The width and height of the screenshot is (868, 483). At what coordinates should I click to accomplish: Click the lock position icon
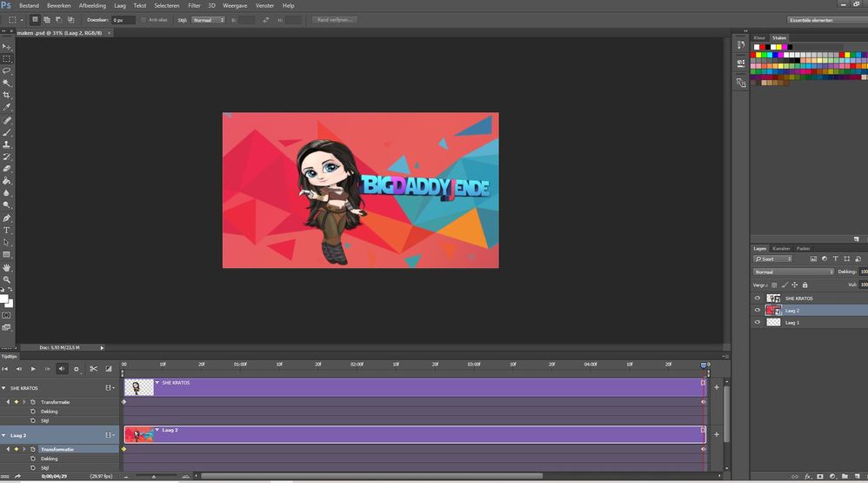794,285
